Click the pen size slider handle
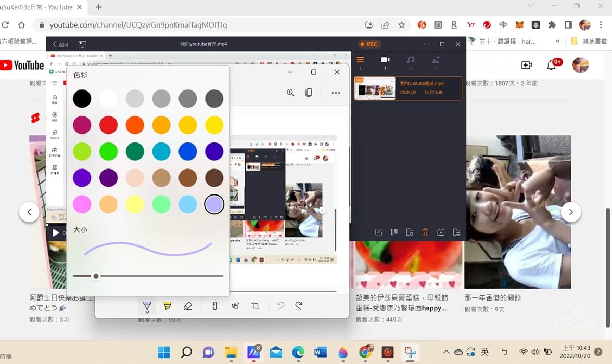612x364 pixels. 96,276
